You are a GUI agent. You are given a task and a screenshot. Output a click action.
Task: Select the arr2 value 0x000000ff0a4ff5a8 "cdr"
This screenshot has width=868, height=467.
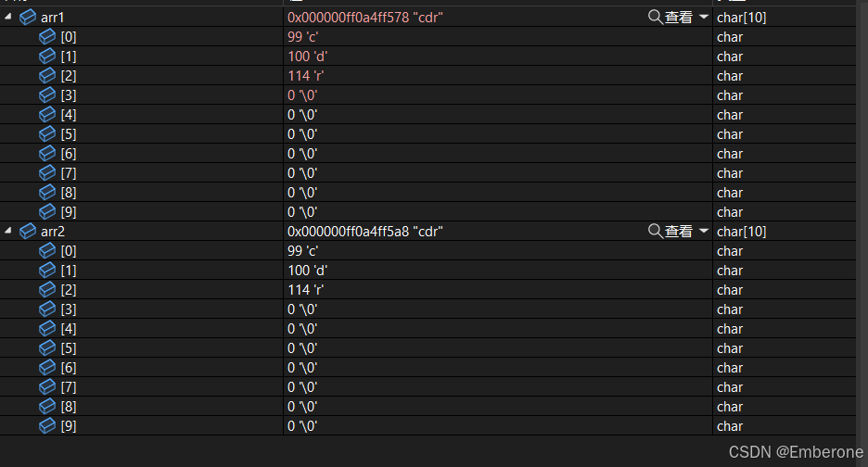tap(364, 232)
